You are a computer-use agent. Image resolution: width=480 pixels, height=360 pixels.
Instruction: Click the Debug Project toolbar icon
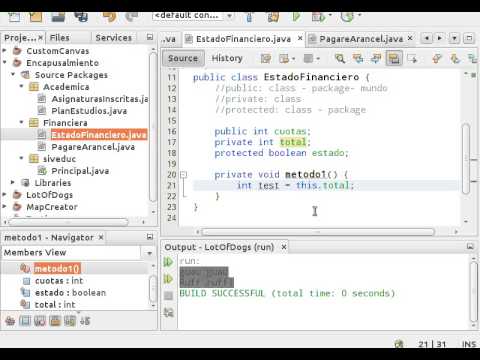(x=318, y=16)
